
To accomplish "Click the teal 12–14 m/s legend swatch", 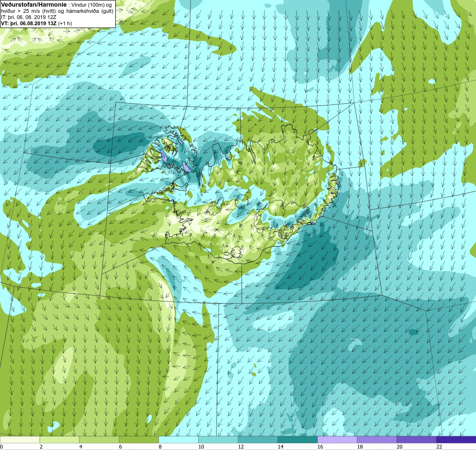I will (258, 440).
